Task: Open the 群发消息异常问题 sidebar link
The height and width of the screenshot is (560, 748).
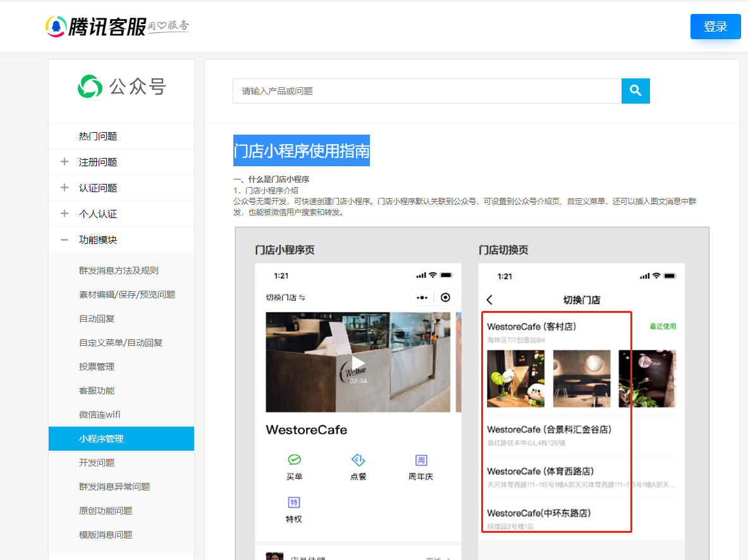Action: click(x=114, y=487)
